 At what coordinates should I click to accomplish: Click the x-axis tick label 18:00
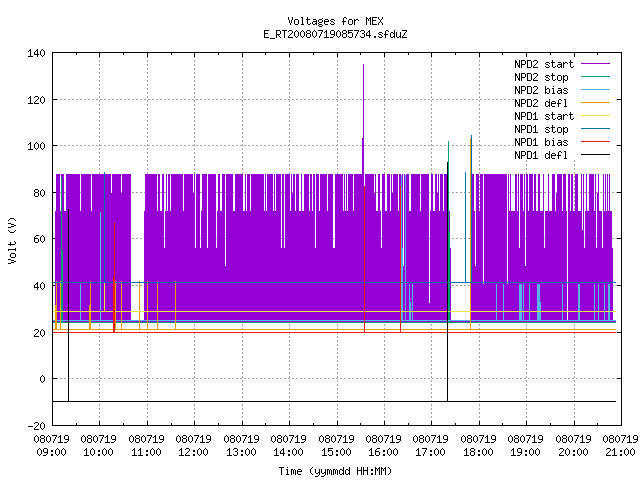[478, 452]
